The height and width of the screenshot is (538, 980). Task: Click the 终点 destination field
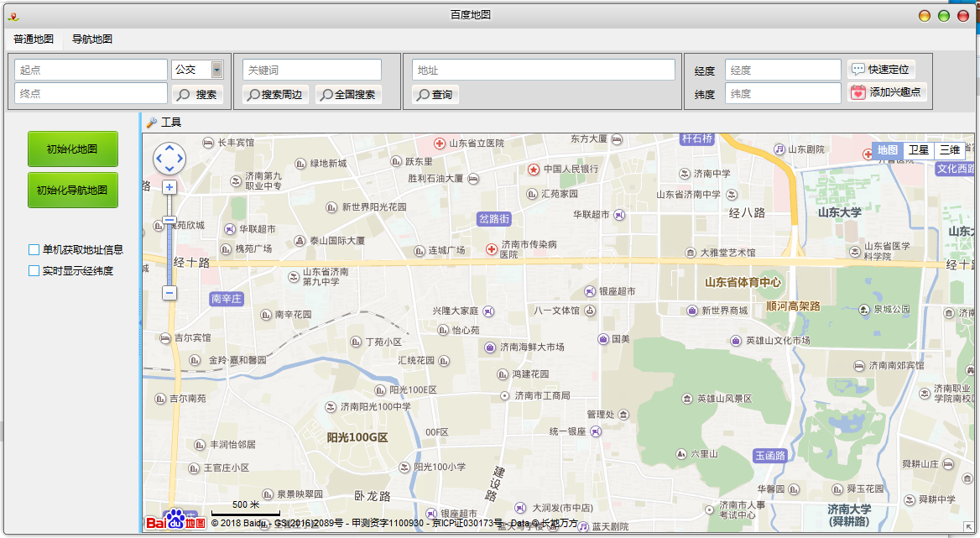click(x=91, y=93)
